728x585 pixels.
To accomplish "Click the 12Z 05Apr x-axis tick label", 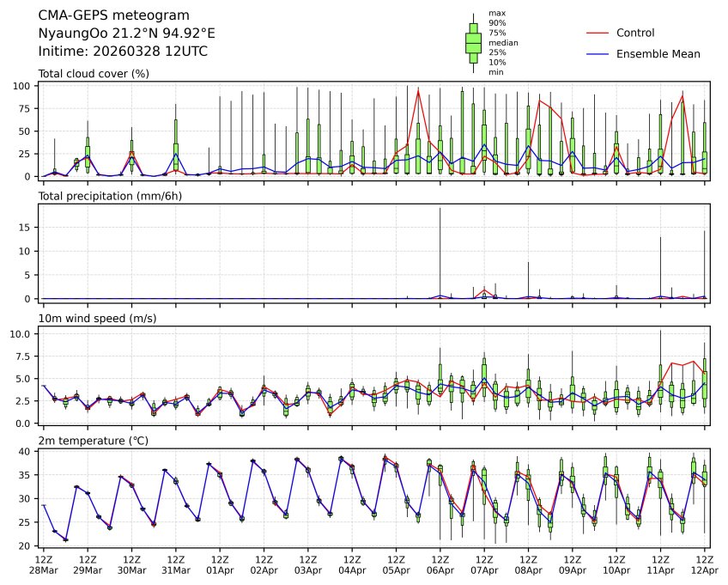I will pos(396,564).
